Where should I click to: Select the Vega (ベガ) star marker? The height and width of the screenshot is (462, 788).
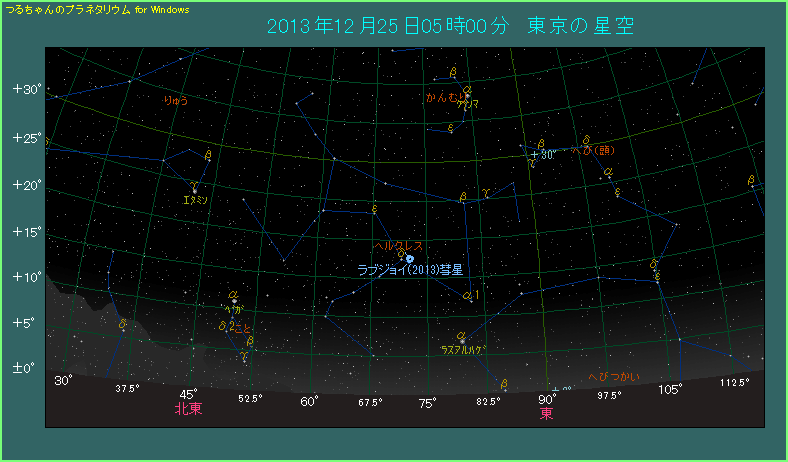tap(234, 300)
